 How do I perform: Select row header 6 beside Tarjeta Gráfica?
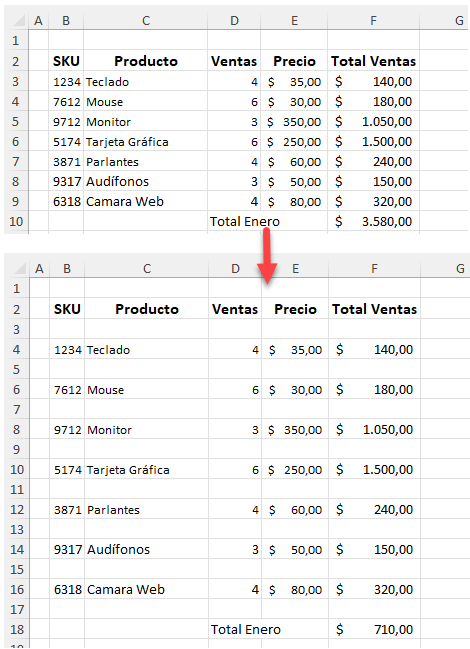point(17,142)
